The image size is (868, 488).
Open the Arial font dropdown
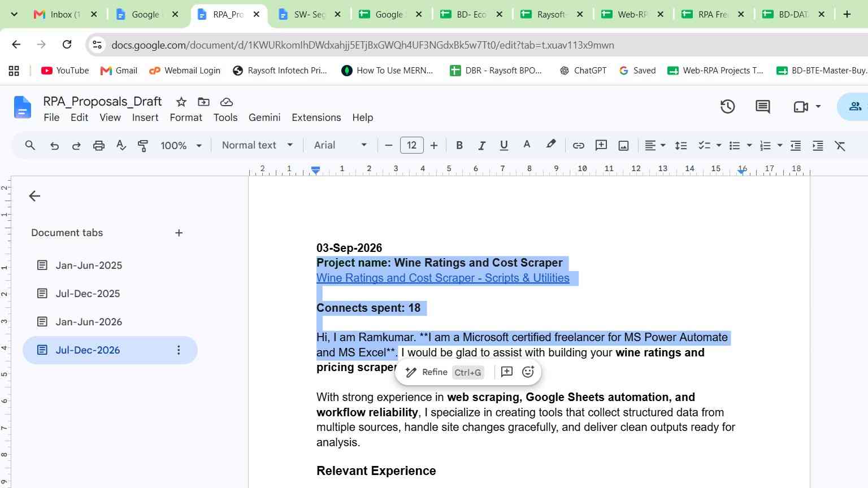pos(340,145)
